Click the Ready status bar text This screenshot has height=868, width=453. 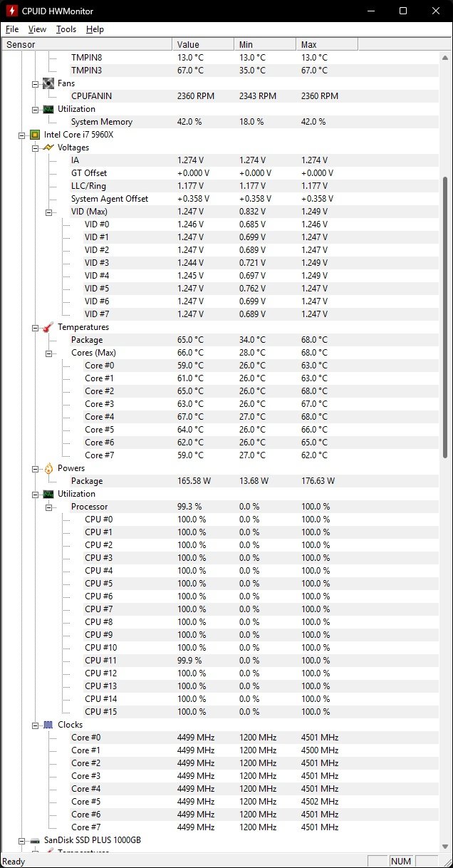click(x=14, y=861)
